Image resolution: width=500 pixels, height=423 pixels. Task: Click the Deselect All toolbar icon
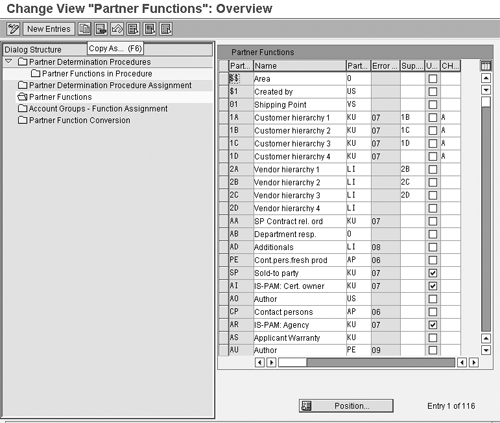(166, 29)
